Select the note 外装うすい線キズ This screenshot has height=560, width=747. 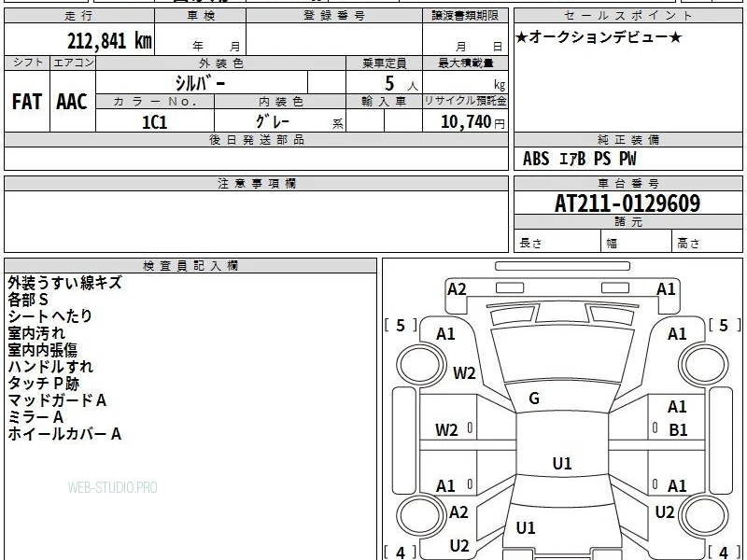[64, 283]
